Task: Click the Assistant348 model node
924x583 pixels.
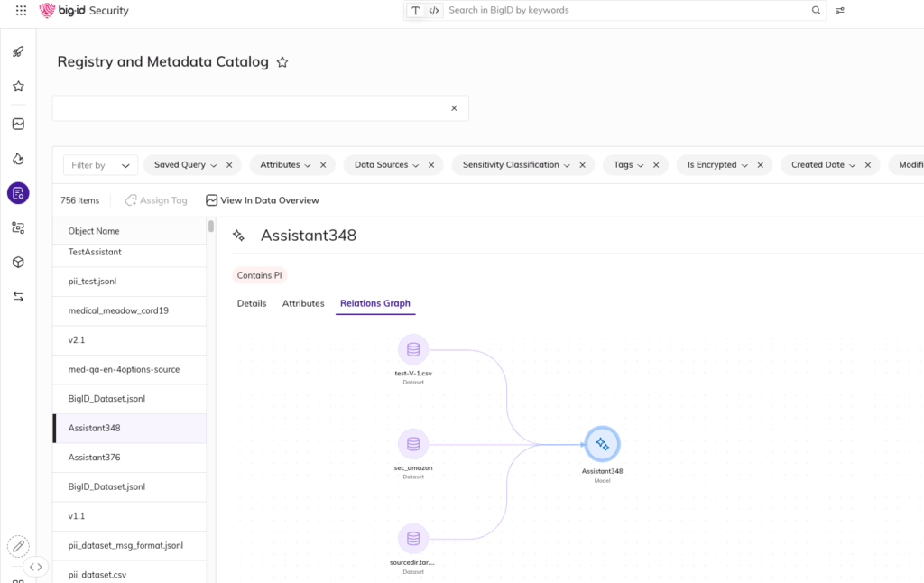Action: point(602,444)
